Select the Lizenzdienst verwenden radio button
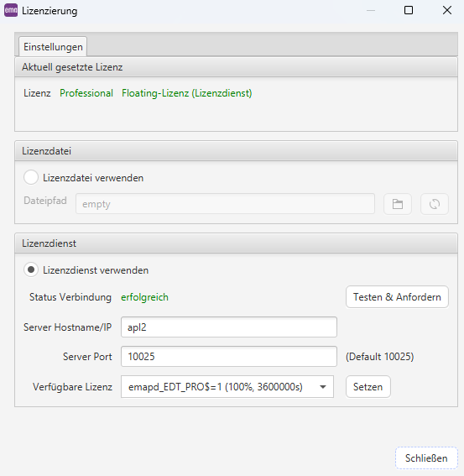The height and width of the screenshot is (476, 464). coord(31,269)
